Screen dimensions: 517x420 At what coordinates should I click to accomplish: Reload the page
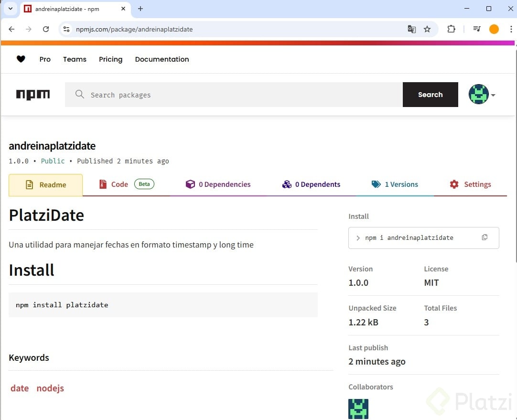pyautogui.click(x=46, y=29)
